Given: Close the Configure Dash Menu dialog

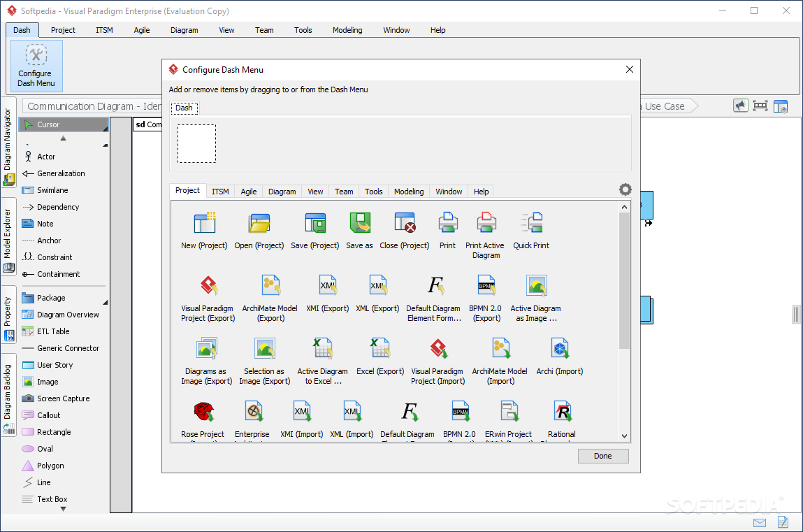Looking at the screenshot, I should coord(630,69).
